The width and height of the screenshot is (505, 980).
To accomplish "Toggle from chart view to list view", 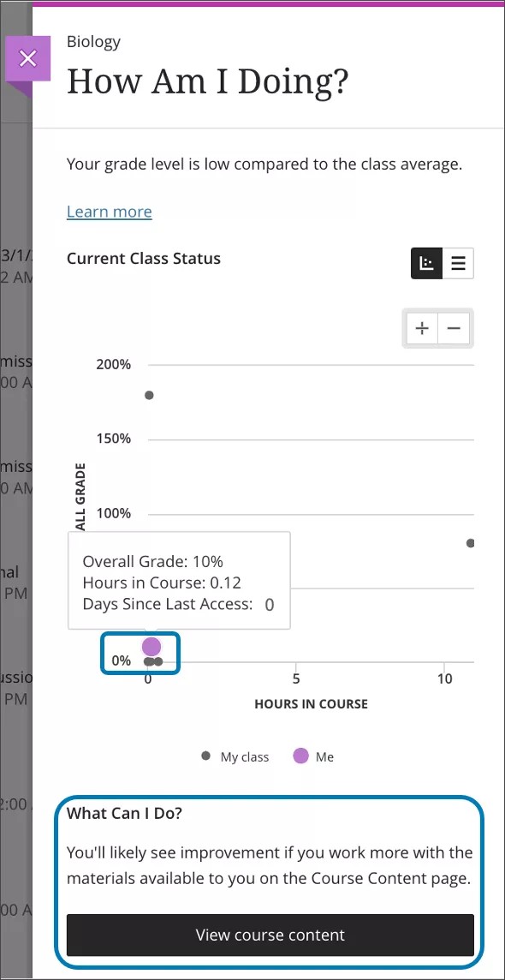I will click(x=458, y=263).
